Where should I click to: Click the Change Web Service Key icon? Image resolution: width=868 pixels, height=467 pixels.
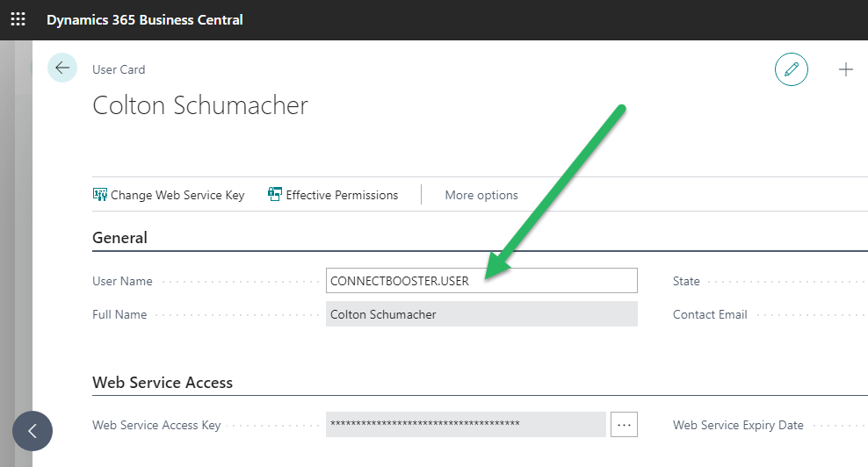pos(99,194)
